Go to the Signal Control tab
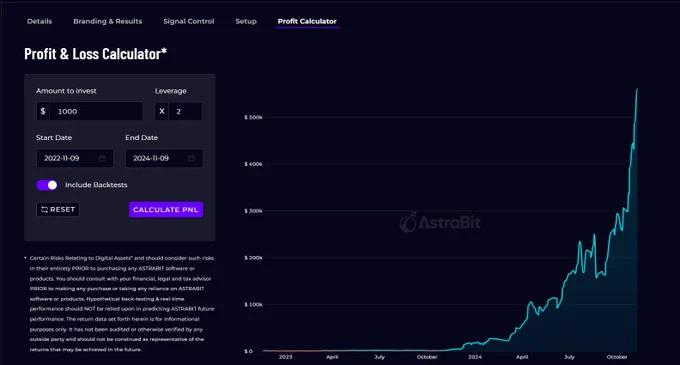The image size is (680, 365). click(189, 21)
